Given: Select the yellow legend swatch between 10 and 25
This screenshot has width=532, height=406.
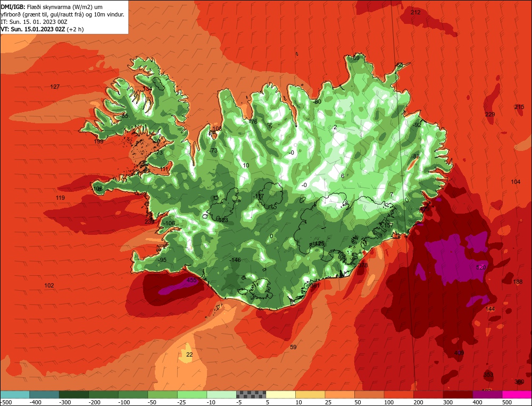Looking at the screenshot, I should [x=310, y=394].
